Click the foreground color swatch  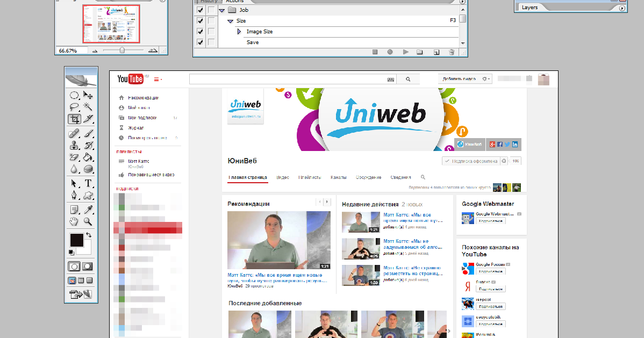(76, 240)
